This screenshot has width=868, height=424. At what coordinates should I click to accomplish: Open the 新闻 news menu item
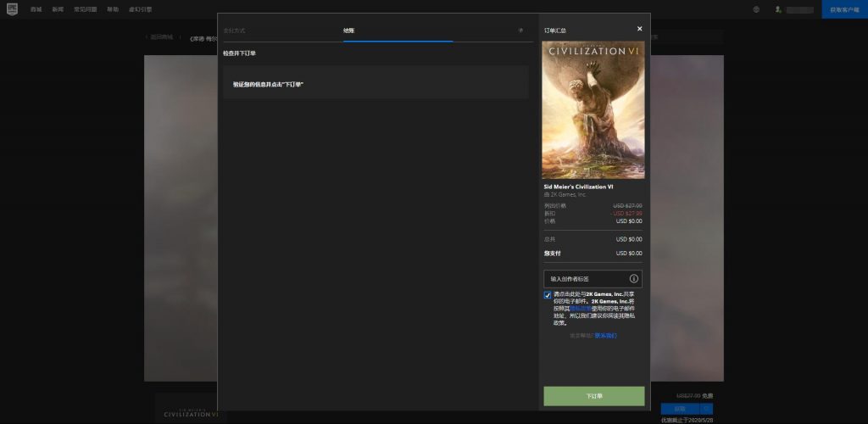58,9
